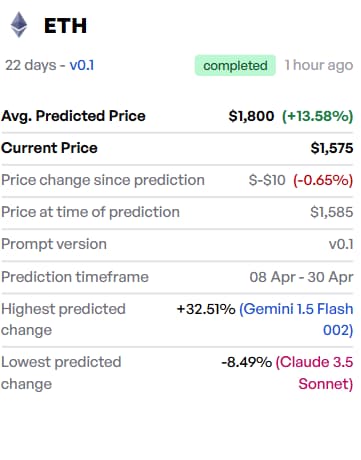Click the $1,585 price at prediction value
Screen dimensions: 361x460
[332, 212]
